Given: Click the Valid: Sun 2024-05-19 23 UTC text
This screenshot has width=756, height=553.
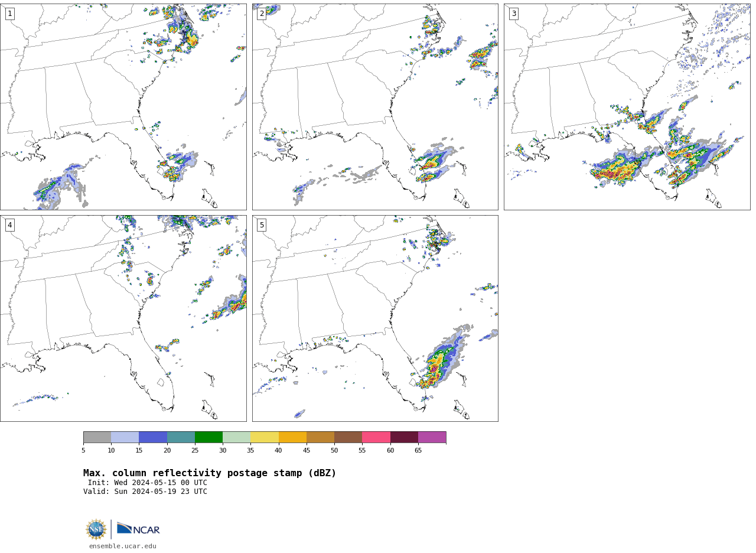Looking at the screenshot, I should click(145, 492).
